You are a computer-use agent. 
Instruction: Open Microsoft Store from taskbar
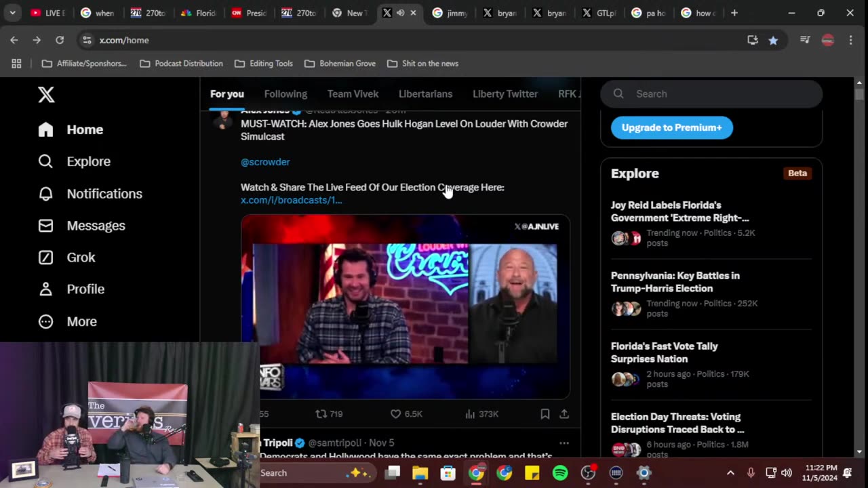[448, 473]
